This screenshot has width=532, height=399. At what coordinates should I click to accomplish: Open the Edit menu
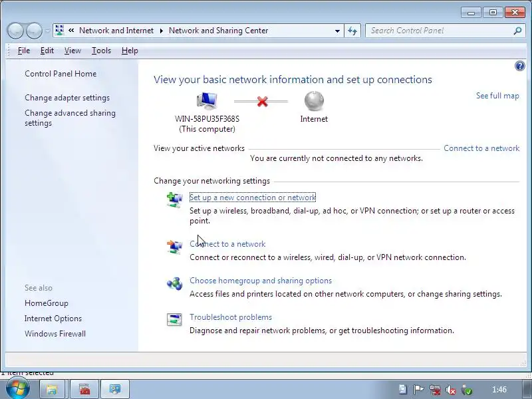[x=47, y=51]
